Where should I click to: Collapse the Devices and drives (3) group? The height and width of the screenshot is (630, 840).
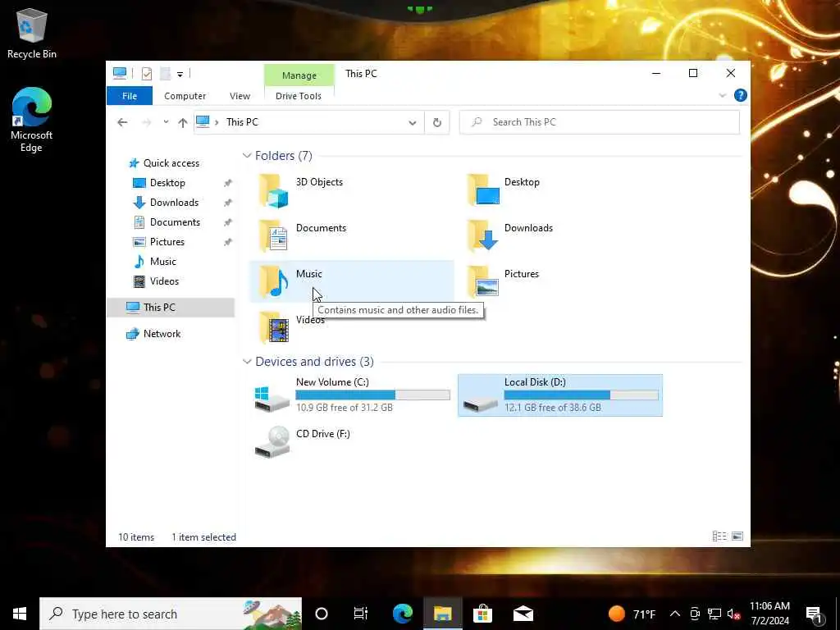coord(247,362)
